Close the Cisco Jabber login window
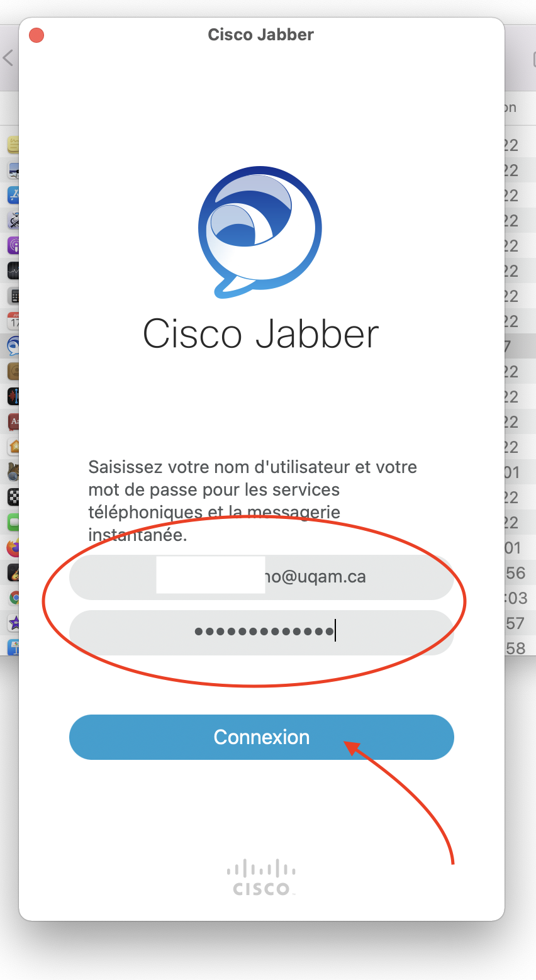This screenshot has height=980, width=536. 36,35
